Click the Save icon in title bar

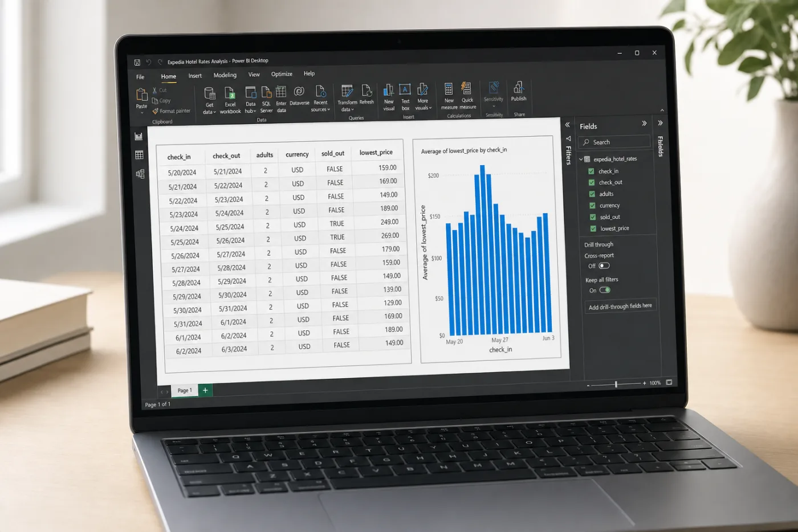137,62
